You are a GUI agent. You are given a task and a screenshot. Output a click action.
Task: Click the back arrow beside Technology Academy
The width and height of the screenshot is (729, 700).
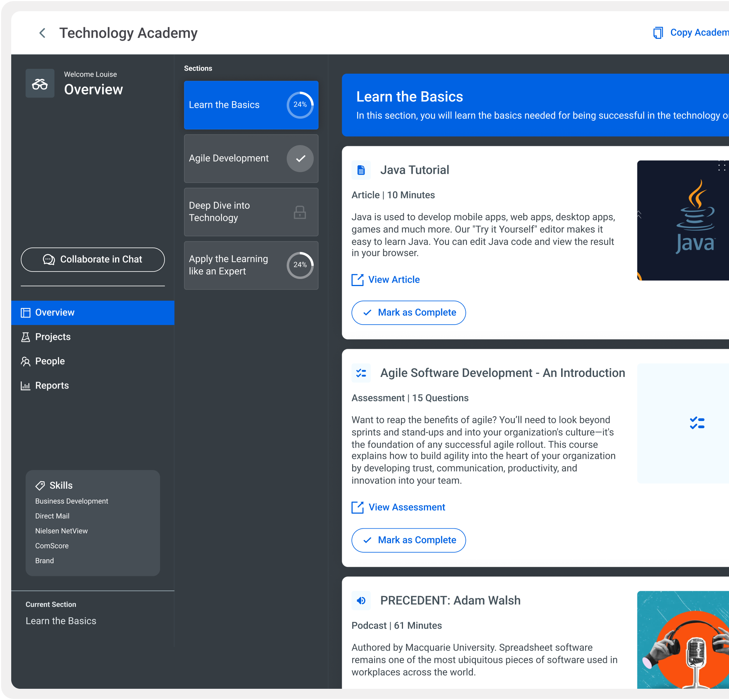(x=43, y=33)
